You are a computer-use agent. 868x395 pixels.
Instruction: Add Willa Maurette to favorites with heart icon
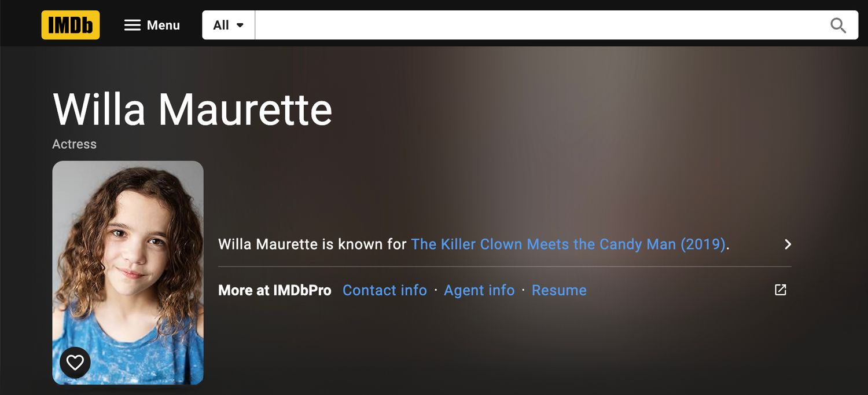pos(75,363)
